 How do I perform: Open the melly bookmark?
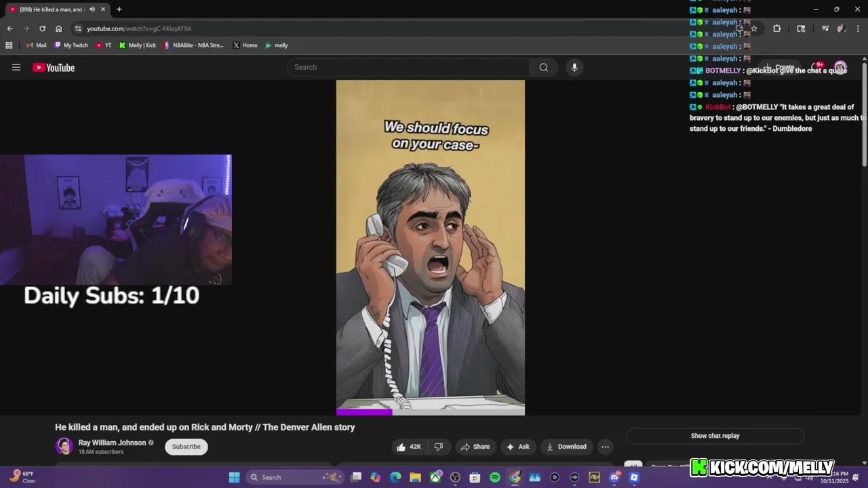[277, 45]
